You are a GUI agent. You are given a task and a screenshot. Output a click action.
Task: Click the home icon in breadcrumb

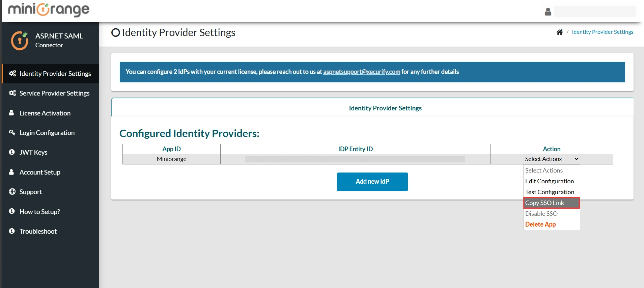pyautogui.click(x=560, y=32)
